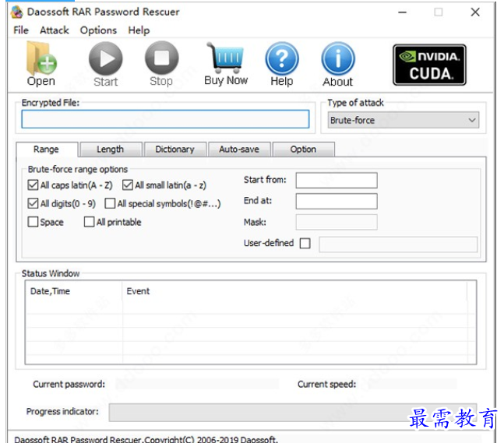This screenshot has height=443, width=504.
Task: Click the Progress indicator bar
Action: [292, 413]
